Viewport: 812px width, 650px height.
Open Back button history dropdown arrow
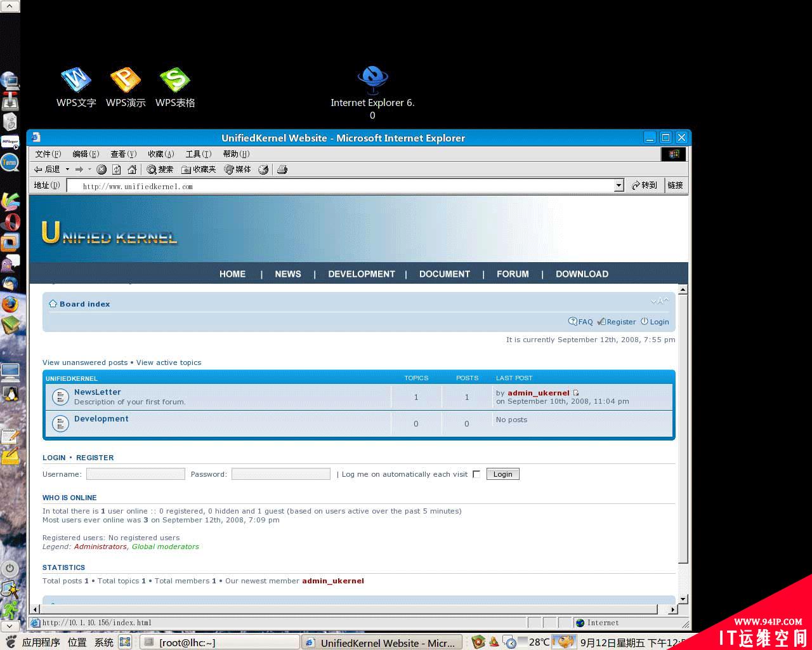pyautogui.click(x=67, y=169)
